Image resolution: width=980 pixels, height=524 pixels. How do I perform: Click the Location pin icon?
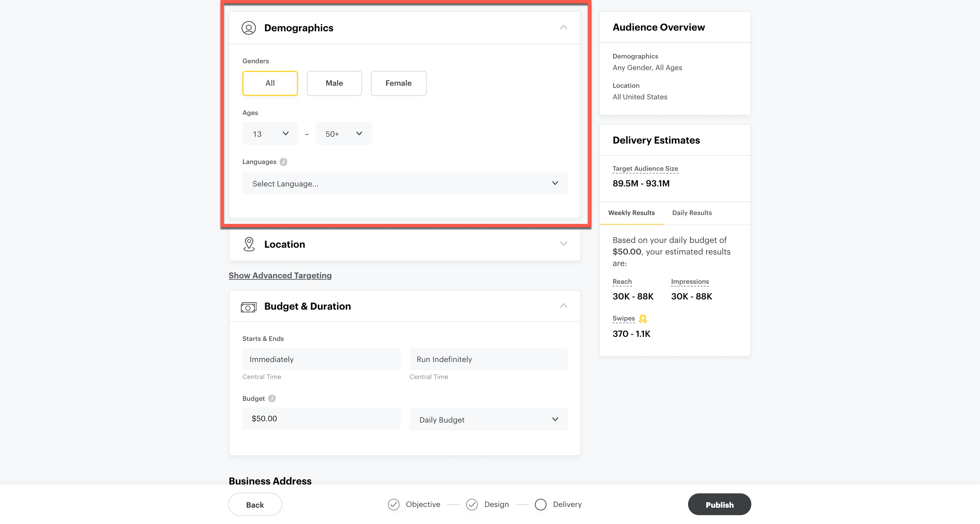click(x=249, y=244)
